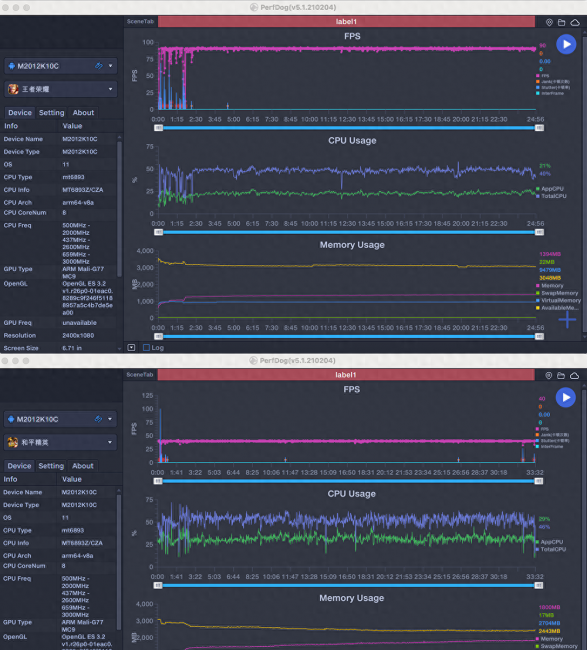The width and height of the screenshot is (587, 650).
Task: Click the 王者荣耀 game app icon
Action: (13, 89)
